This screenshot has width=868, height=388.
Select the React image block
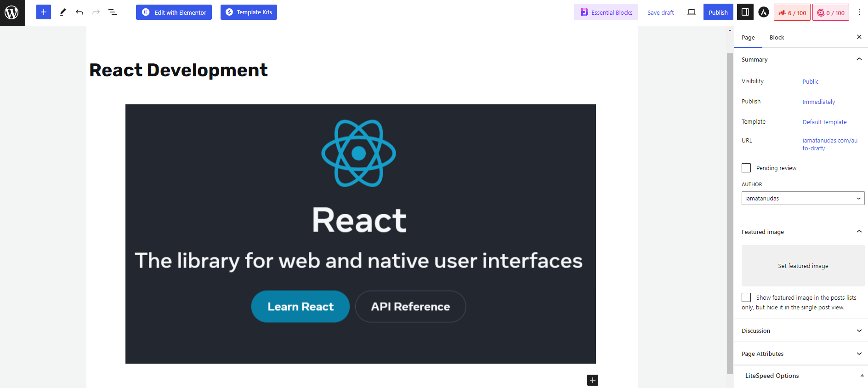coord(361,234)
